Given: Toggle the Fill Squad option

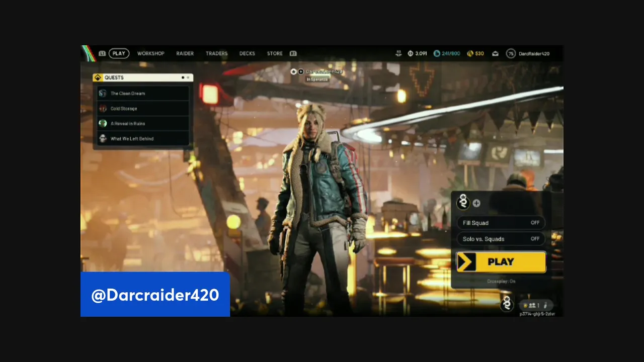Looking at the screenshot, I should click(x=501, y=223).
